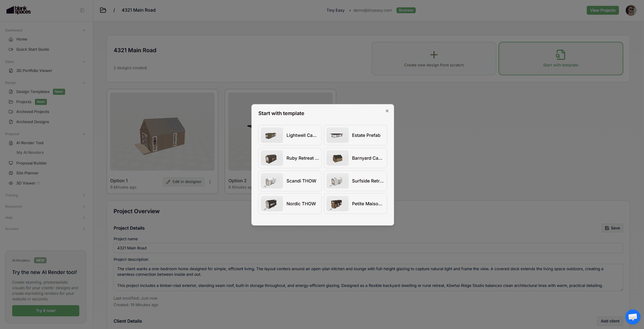Open the live chat bubble icon
The image size is (644, 329).
pyautogui.click(x=632, y=317)
